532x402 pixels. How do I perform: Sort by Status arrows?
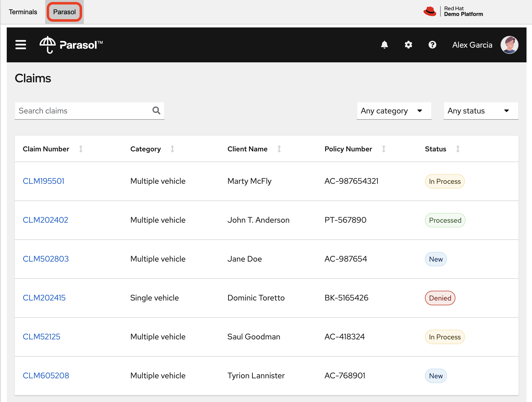pos(458,149)
